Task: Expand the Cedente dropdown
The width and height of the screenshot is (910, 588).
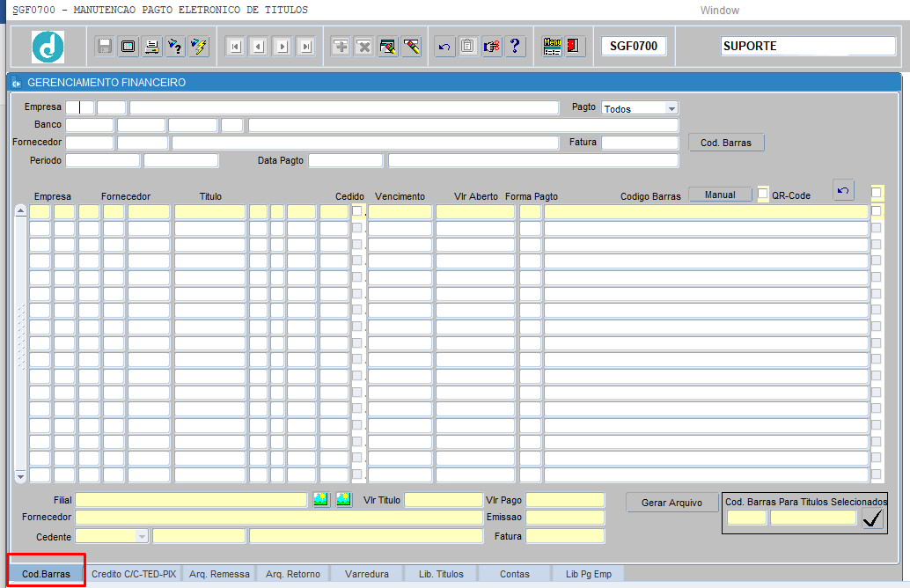Action: coord(142,536)
